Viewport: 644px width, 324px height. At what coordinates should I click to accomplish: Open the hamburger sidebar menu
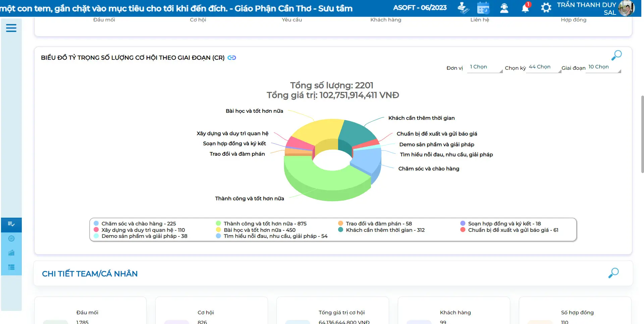[11, 28]
